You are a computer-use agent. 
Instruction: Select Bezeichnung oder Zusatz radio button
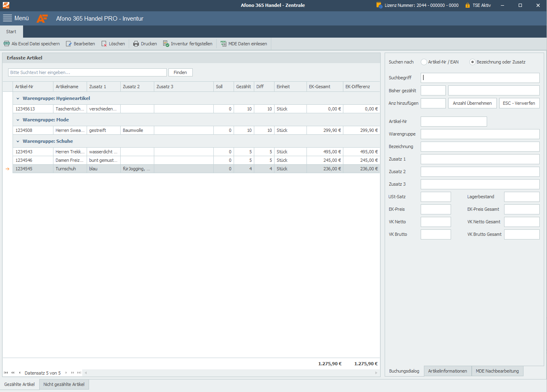(472, 62)
